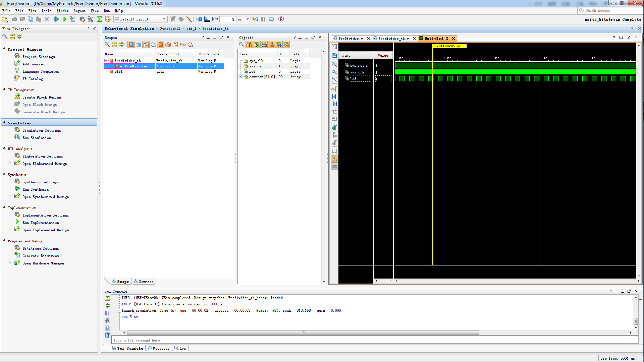Click search icon in Objects panel

241,45
